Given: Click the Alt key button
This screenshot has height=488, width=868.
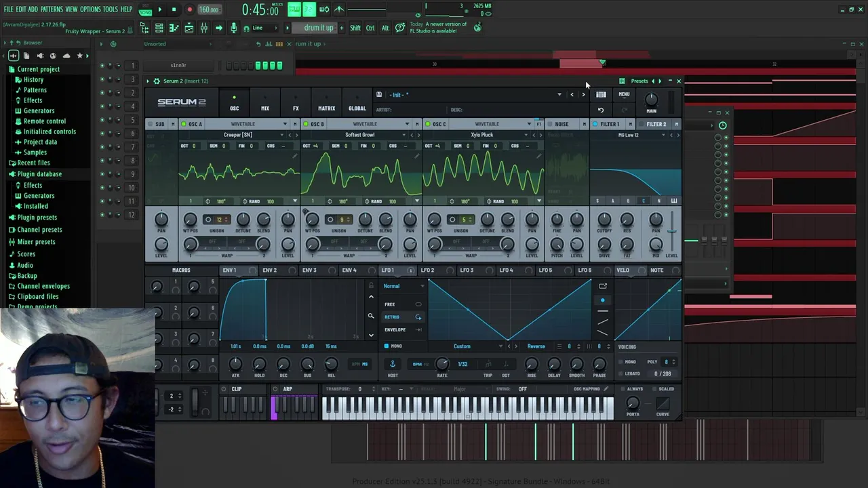Looking at the screenshot, I should tap(385, 28).
